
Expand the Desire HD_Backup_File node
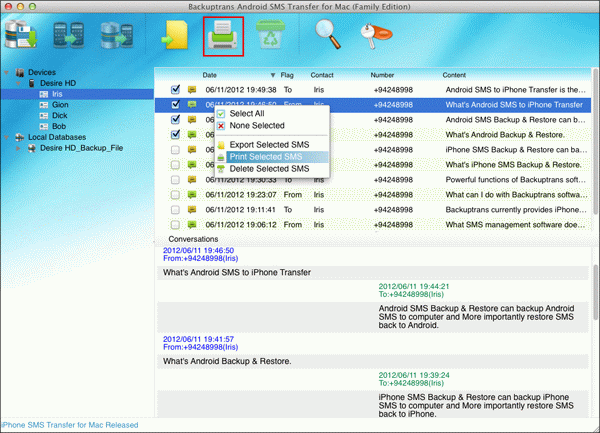[18, 148]
